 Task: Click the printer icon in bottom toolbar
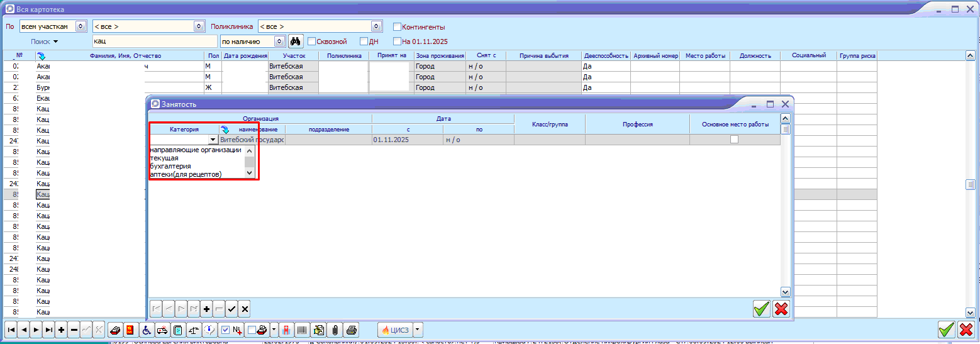pos(352,330)
